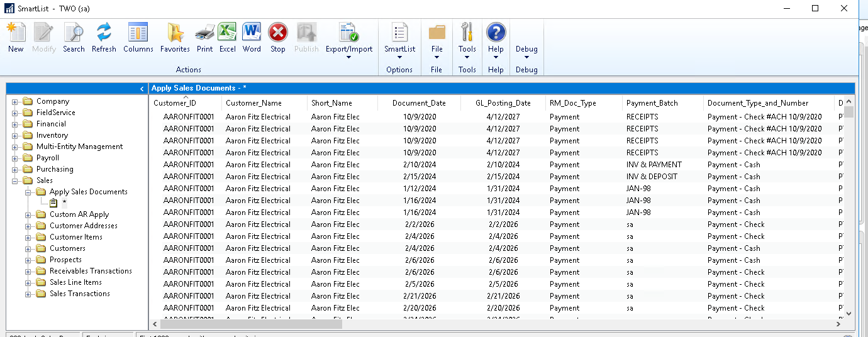Collapse Apply Sales Documents node
This screenshot has height=337, width=868.
[28, 192]
